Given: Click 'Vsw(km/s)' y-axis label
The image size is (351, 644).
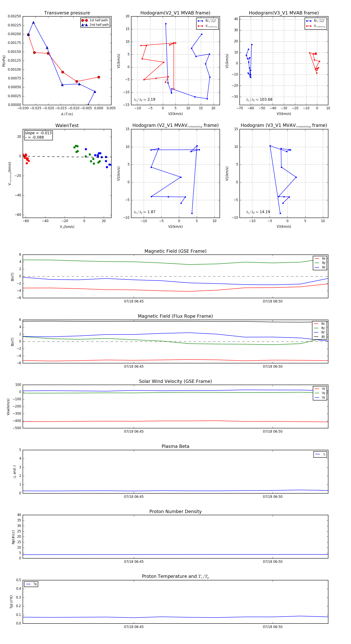Looking at the screenshot, I should click(x=8, y=407).
